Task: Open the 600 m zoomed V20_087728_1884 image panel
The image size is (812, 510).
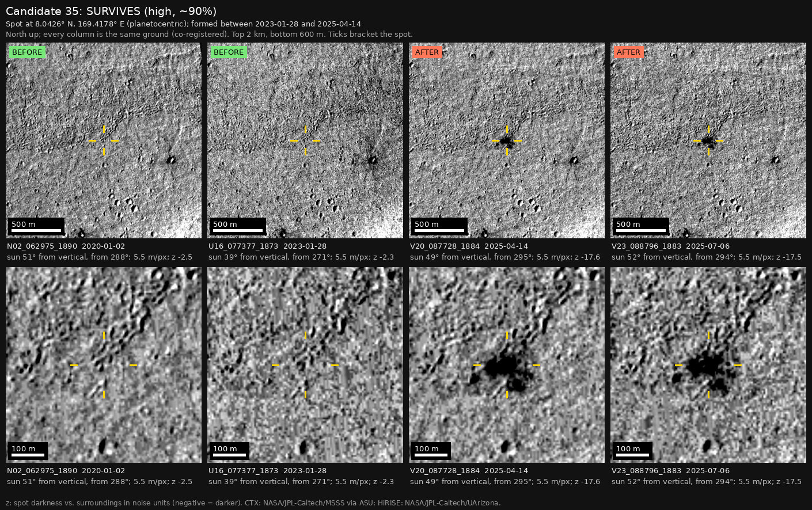Action: click(507, 365)
